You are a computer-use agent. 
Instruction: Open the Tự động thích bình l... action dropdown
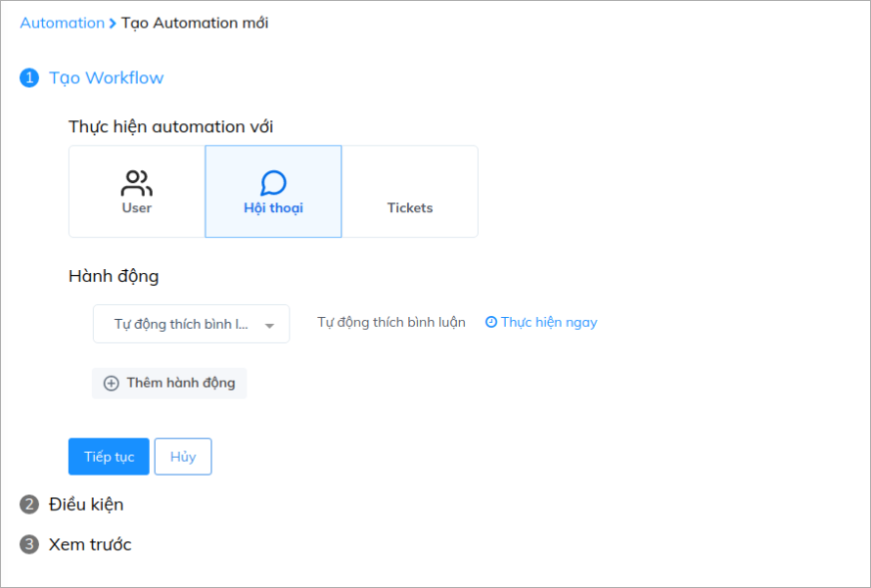click(x=191, y=324)
